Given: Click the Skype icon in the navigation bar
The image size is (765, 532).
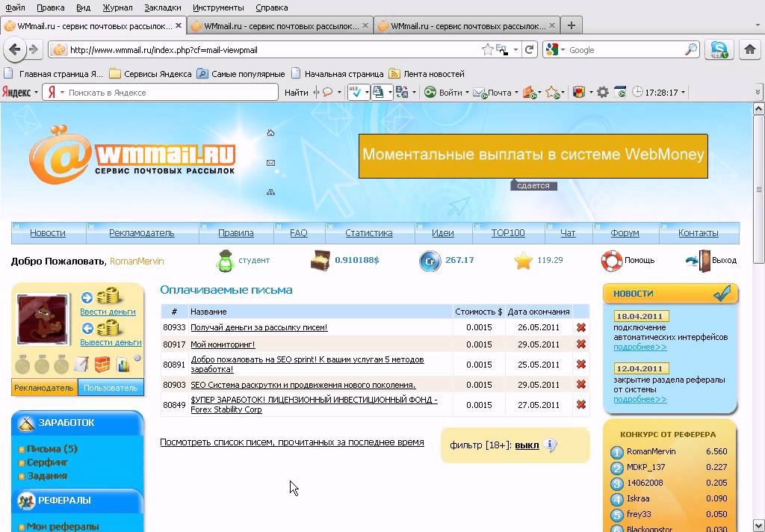Looking at the screenshot, I should pos(719,49).
